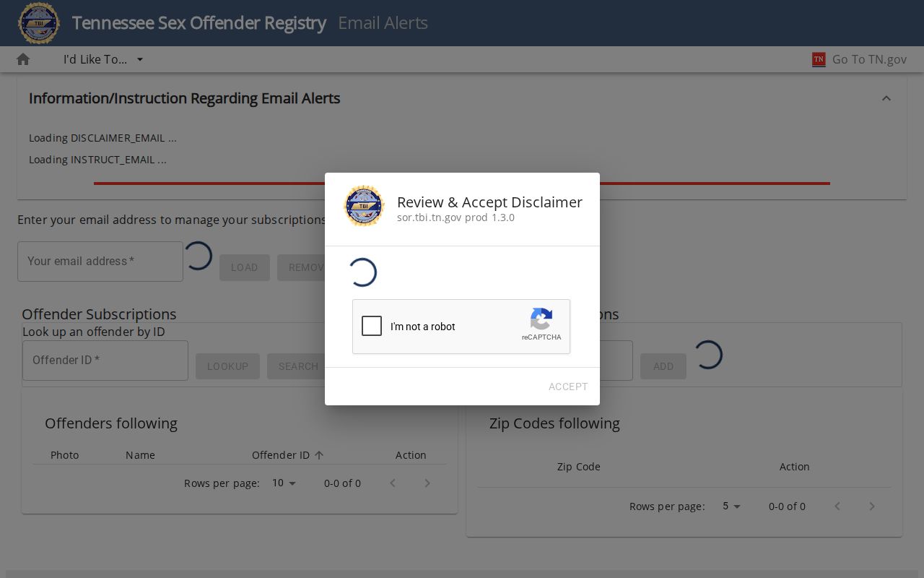Collapse the Information/Instruction panel chevron
924x578 pixels.
[x=886, y=98]
